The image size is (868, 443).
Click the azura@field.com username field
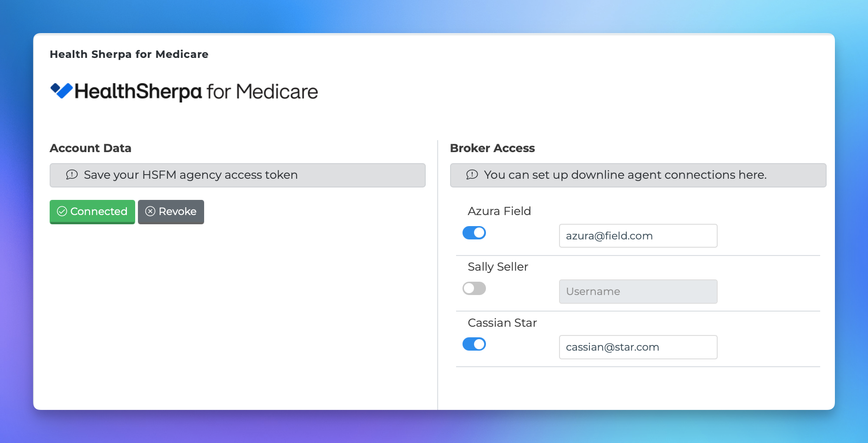[638, 236]
